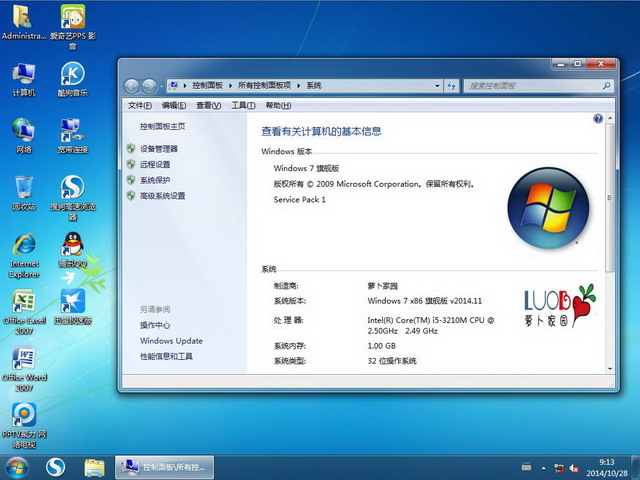Launch 迅雷极速版 desktop shortcut
The width and height of the screenshot is (640, 480).
(73, 307)
